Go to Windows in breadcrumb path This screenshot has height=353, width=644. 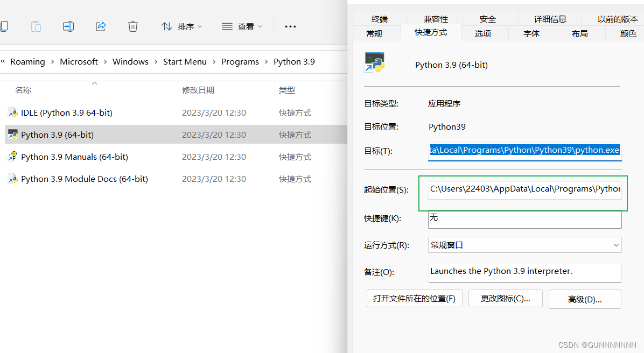pyautogui.click(x=131, y=61)
